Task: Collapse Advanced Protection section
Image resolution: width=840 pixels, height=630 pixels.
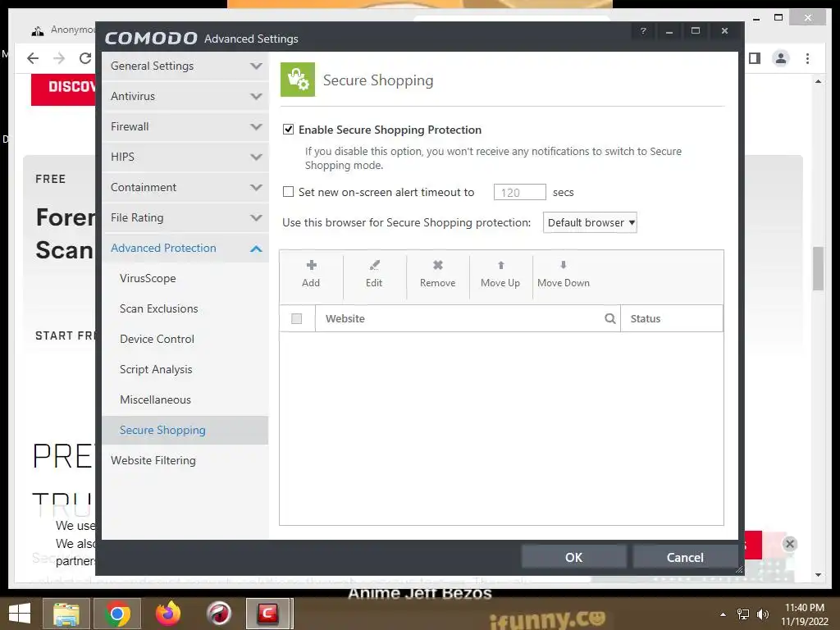Action: (185, 248)
